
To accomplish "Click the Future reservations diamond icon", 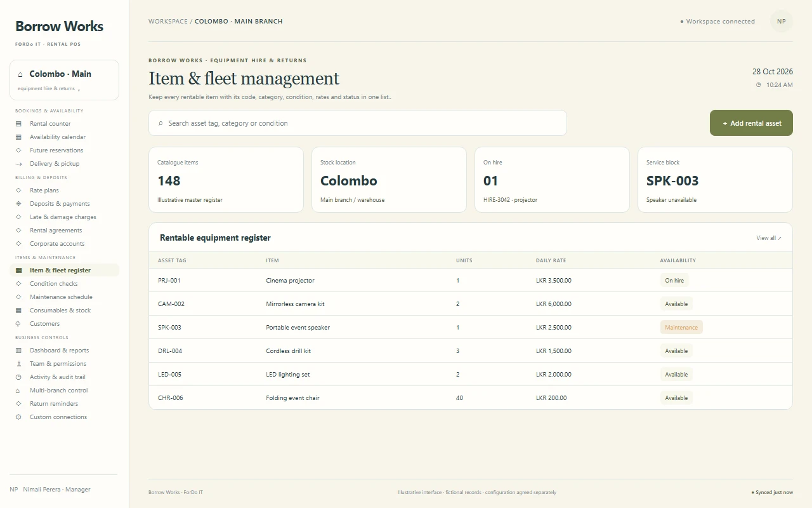I will pos(18,150).
